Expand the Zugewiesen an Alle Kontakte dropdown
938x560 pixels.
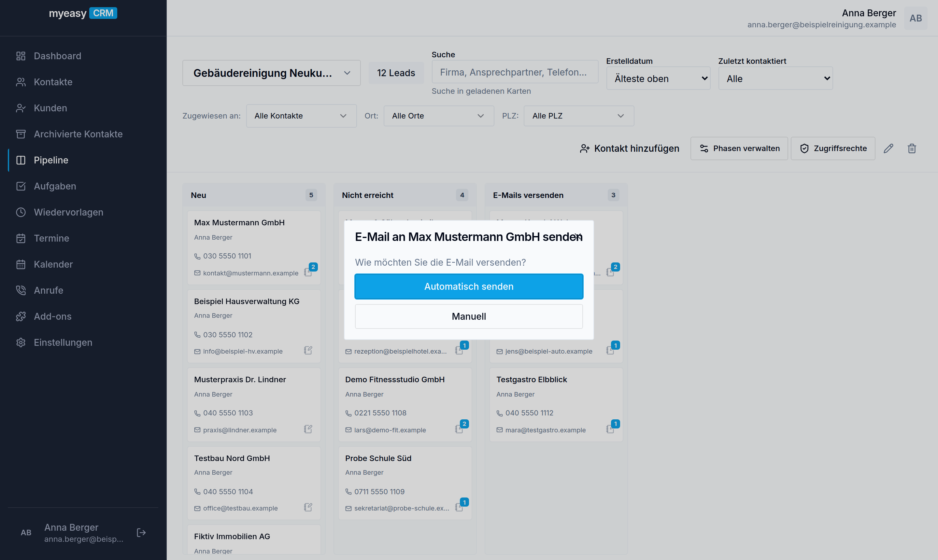301,116
